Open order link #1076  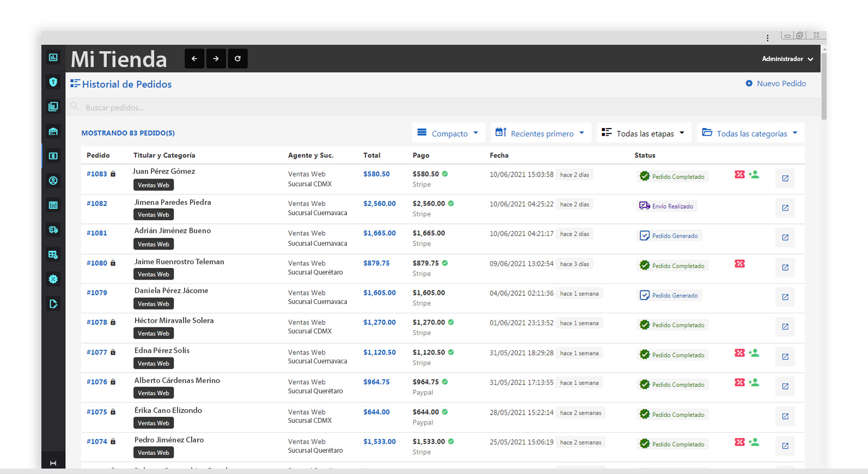[97, 382]
